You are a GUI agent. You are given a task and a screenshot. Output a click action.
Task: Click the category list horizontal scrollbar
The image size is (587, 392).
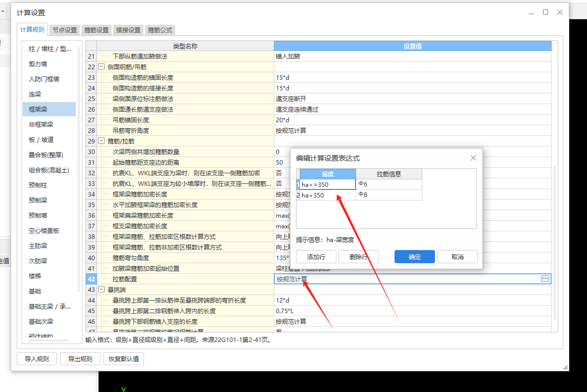48,340
